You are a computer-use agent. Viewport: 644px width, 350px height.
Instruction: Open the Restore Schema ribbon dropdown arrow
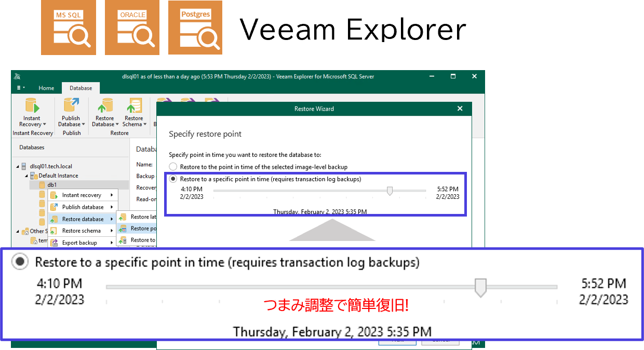(x=145, y=125)
